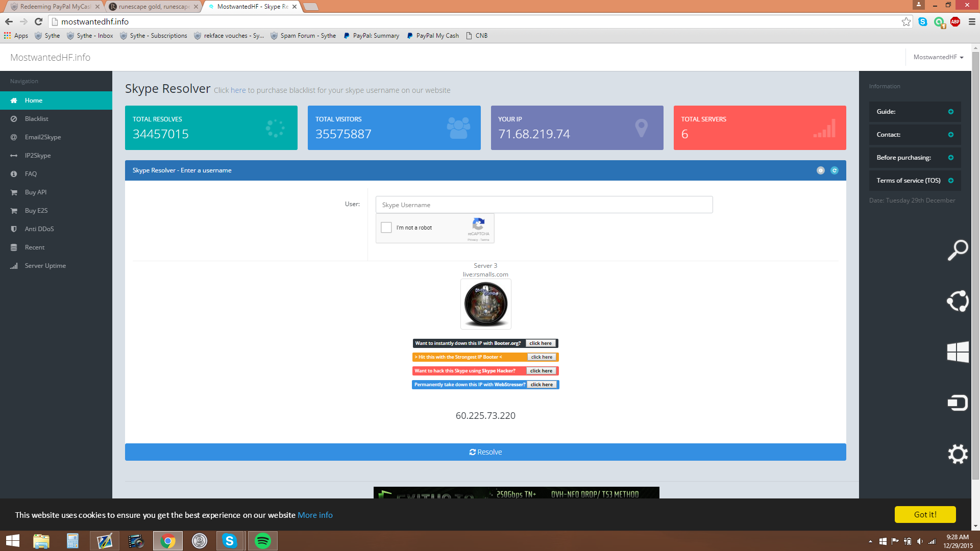Click the Strongest IP Booter 'click here' button

(x=542, y=357)
